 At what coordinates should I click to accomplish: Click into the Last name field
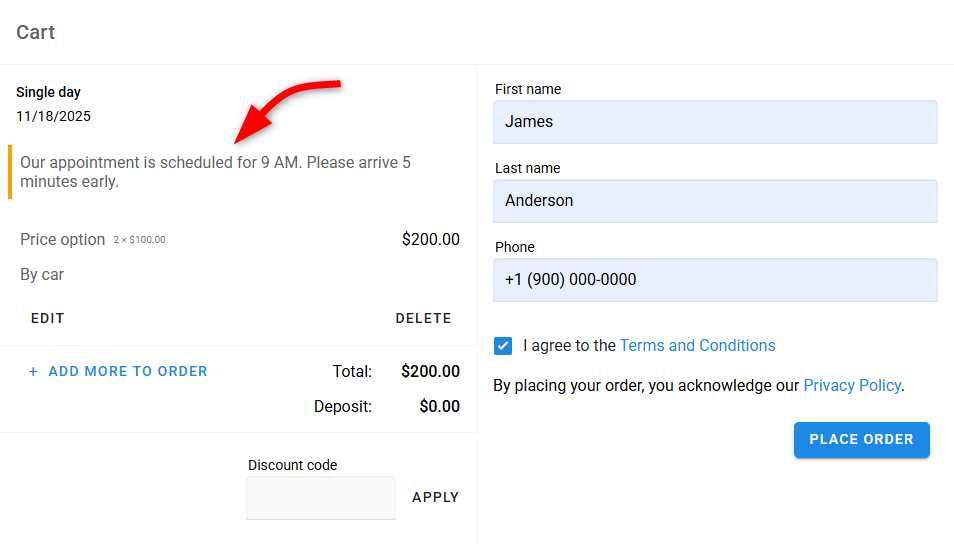click(x=715, y=201)
